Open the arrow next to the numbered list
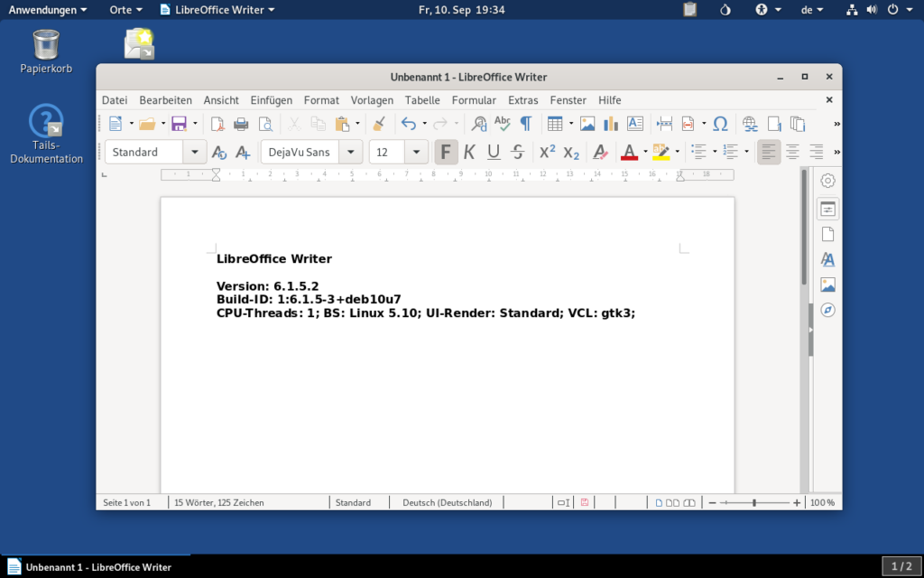This screenshot has height=578, width=924. 746,152
